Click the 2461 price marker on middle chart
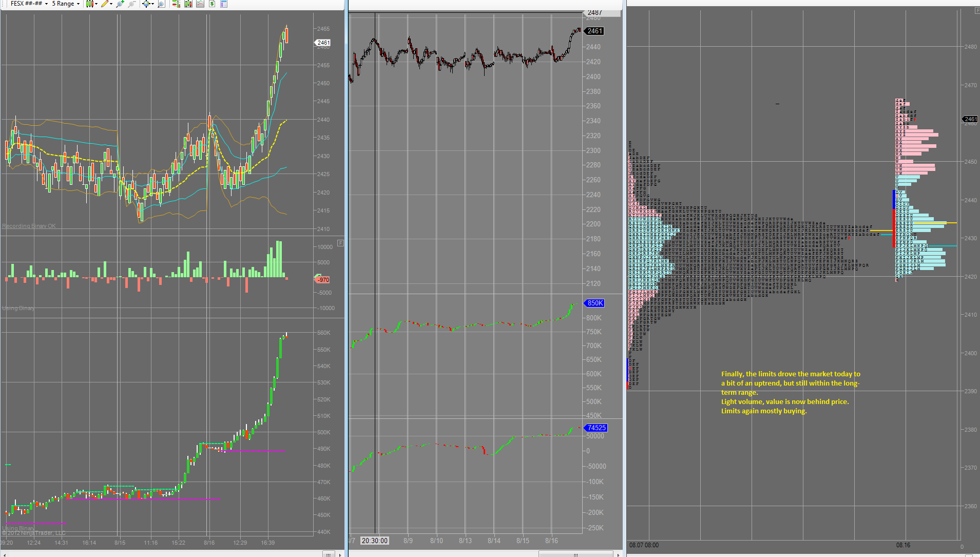Screen dimensions: 980x557 [x=594, y=31]
